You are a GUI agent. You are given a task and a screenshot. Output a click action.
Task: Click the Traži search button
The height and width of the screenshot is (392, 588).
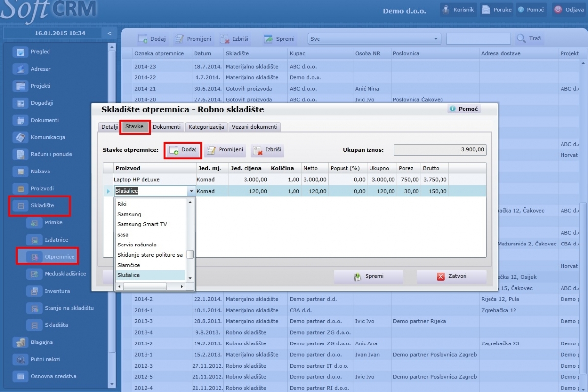coord(529,39)
